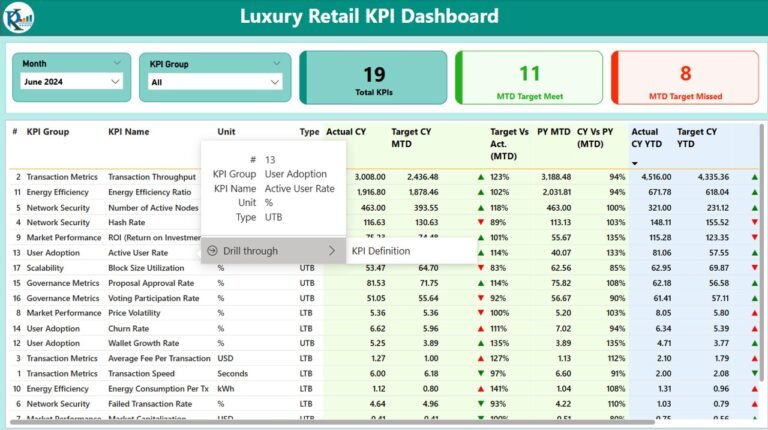Click the dashboard logo icon
The height and width of the screenshot is (430, 768).
[x=18, y=17]
